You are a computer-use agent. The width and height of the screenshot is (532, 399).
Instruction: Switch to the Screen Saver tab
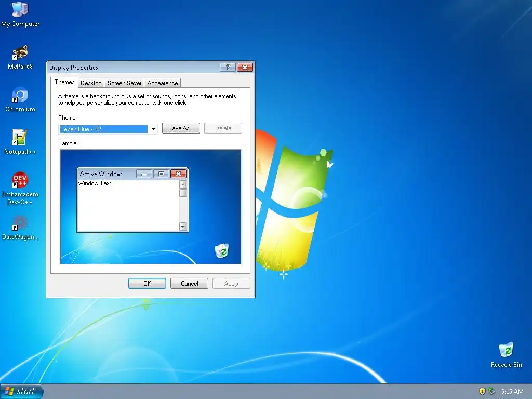pyautogui.click(x=124, y=83)
